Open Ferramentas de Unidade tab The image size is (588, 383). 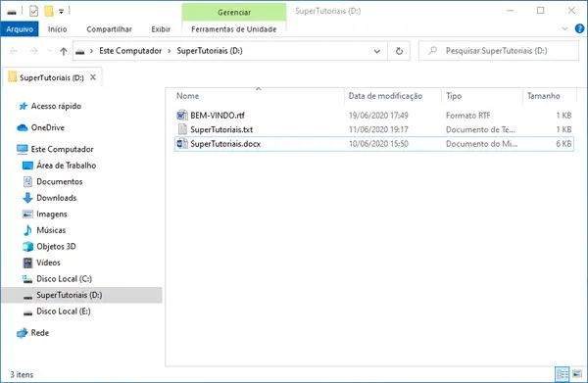pos(234,29)
